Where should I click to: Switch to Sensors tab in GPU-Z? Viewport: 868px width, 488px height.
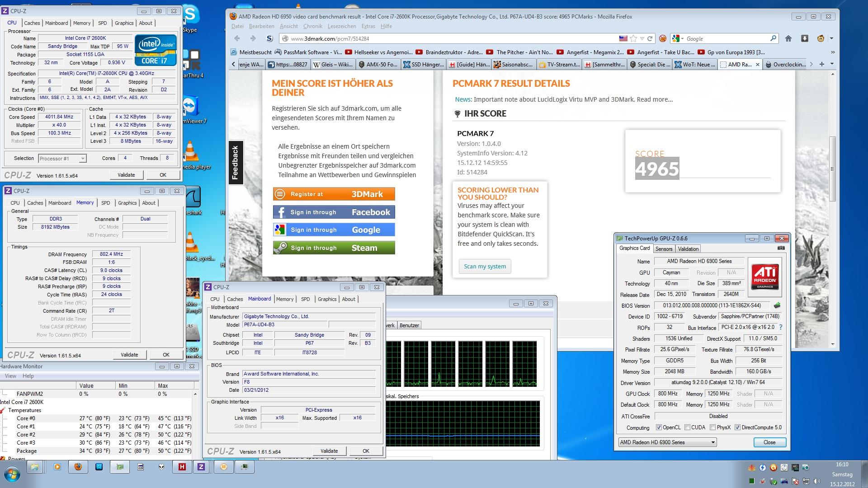tap(664, 249)
